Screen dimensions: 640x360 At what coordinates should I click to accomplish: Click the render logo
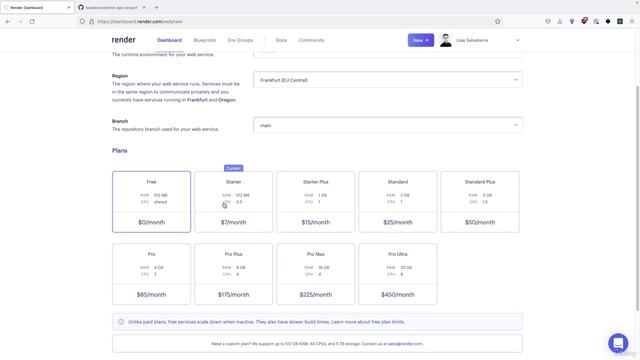pos(124,40)
